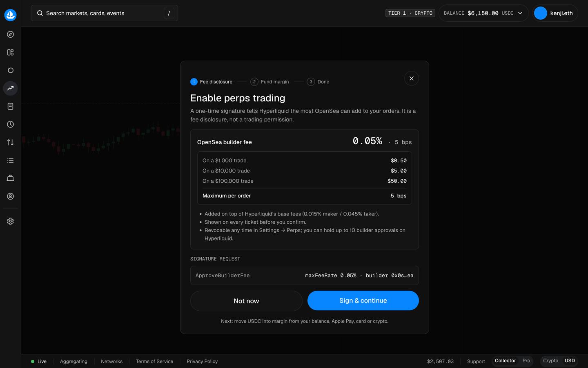Click the Enable perps trading heading
This screenshot has height=368, width=588.
tap(238, 98)
